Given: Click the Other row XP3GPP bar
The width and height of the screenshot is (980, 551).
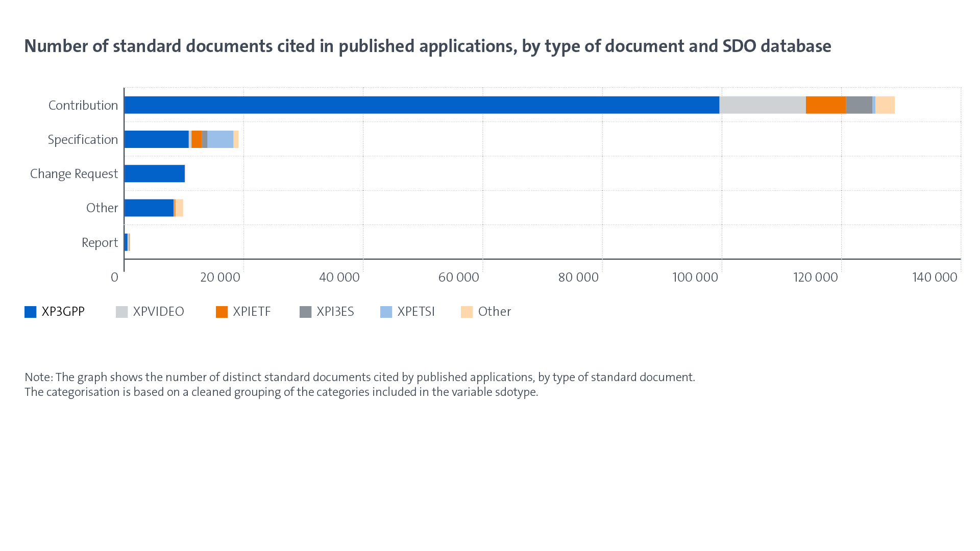Looking at the screenshot, I should [149, 208].
